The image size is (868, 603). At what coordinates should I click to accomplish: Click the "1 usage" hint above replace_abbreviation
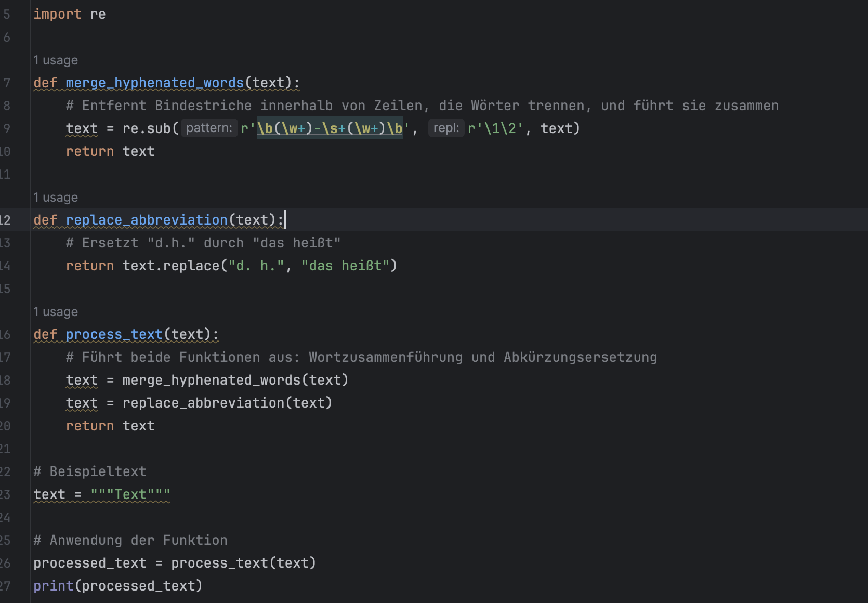pos(55,197)
